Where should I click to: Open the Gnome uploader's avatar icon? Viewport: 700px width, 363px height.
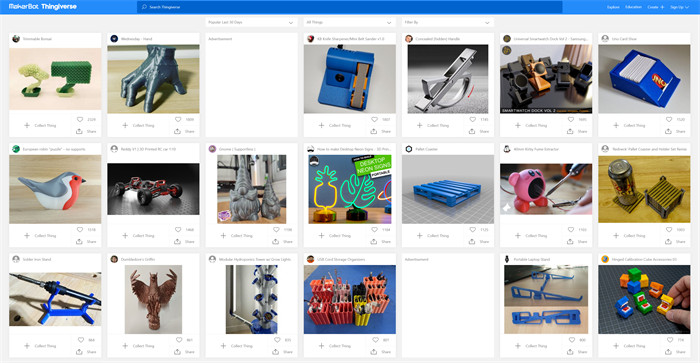[212, 149]
